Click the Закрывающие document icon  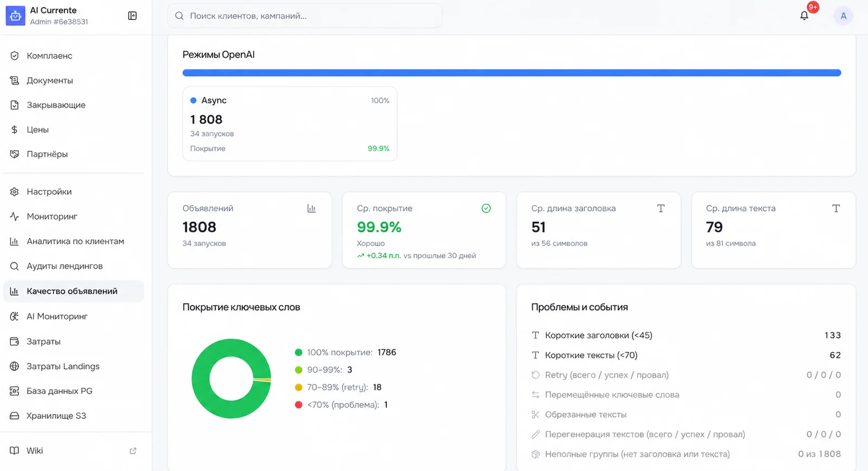pyautogui.click(x=15, y=105)
